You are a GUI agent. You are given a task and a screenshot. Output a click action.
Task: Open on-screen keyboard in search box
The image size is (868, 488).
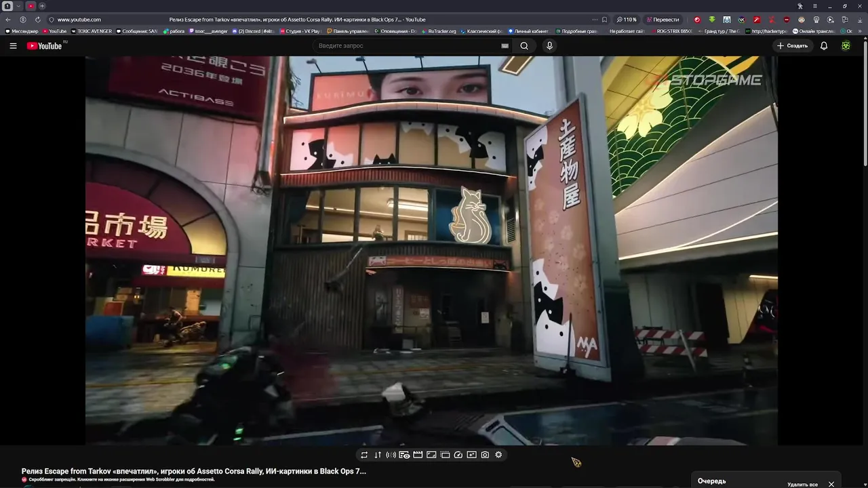click(x=505, y=45)
